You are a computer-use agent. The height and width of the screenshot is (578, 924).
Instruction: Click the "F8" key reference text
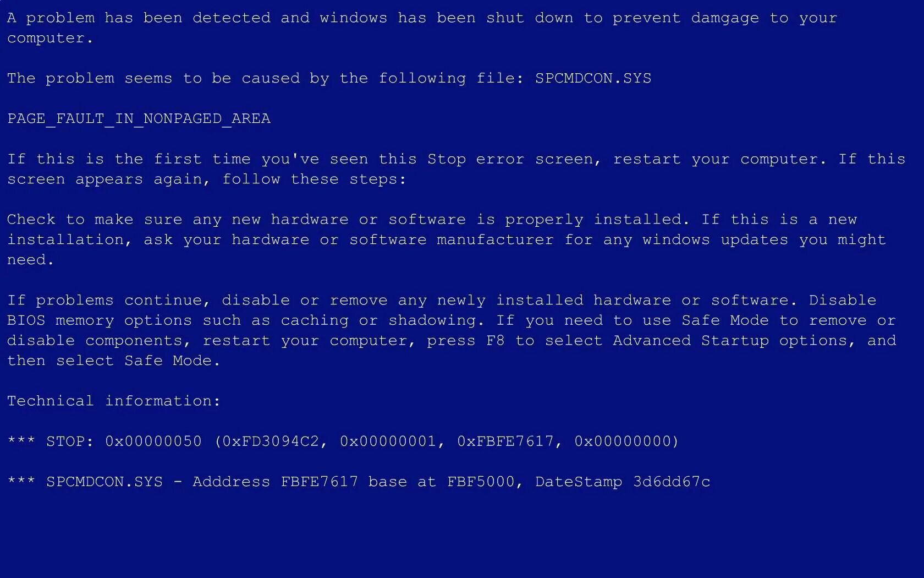pos(496,341)
